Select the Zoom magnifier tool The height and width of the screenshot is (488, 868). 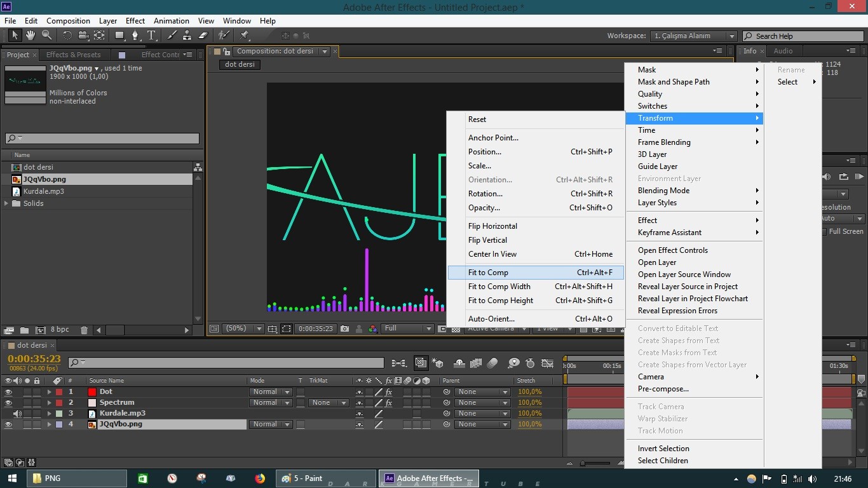point(46,36)
